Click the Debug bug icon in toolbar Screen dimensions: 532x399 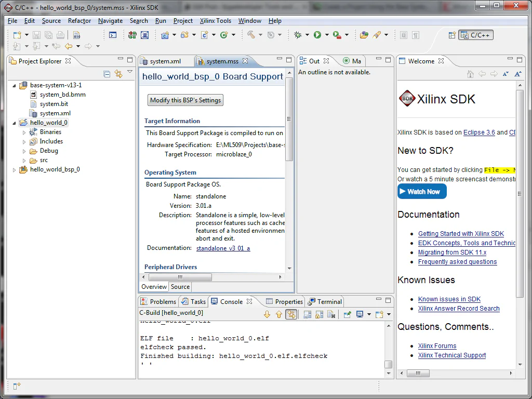298,35
